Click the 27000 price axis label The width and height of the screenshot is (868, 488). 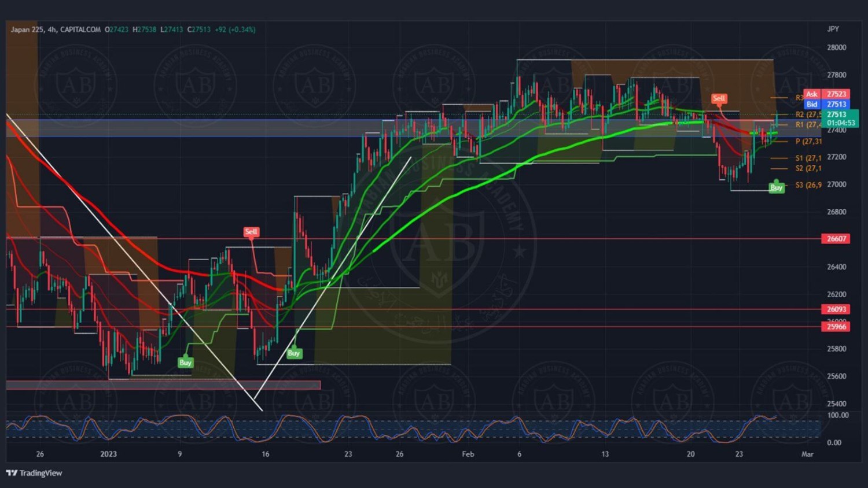[x=836, y=184]
